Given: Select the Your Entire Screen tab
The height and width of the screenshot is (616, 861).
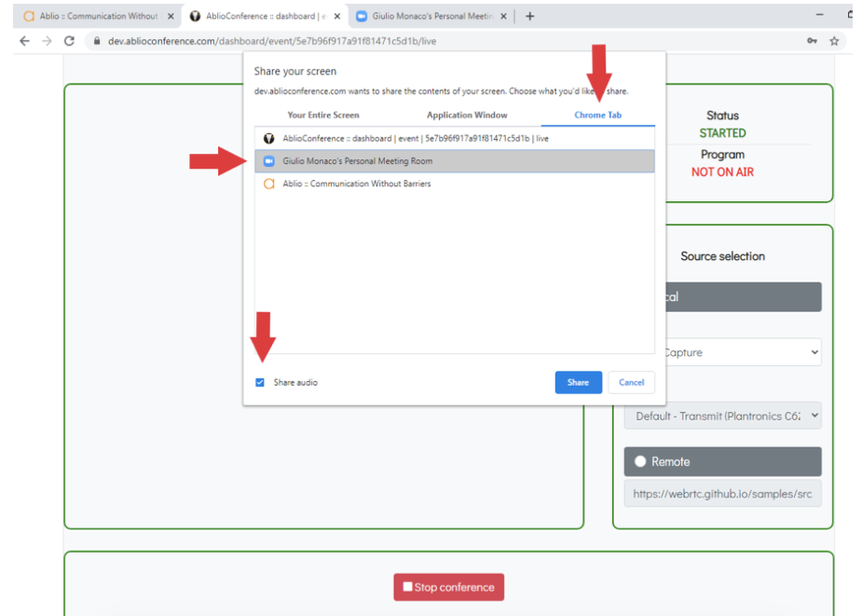Looking at the screenshot, I should 323,116.
